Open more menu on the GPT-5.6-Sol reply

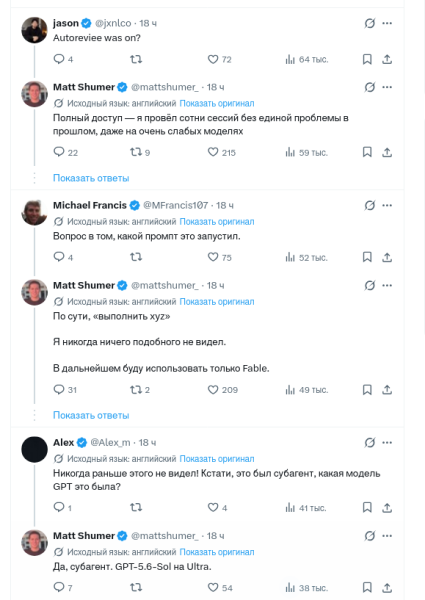(x=387, y=536)
